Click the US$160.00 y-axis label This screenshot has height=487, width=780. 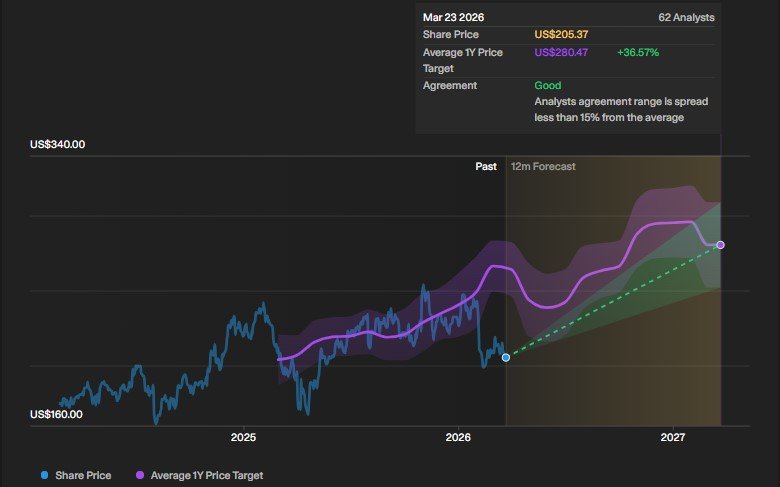pyautogui.click(x=58, y=414)
